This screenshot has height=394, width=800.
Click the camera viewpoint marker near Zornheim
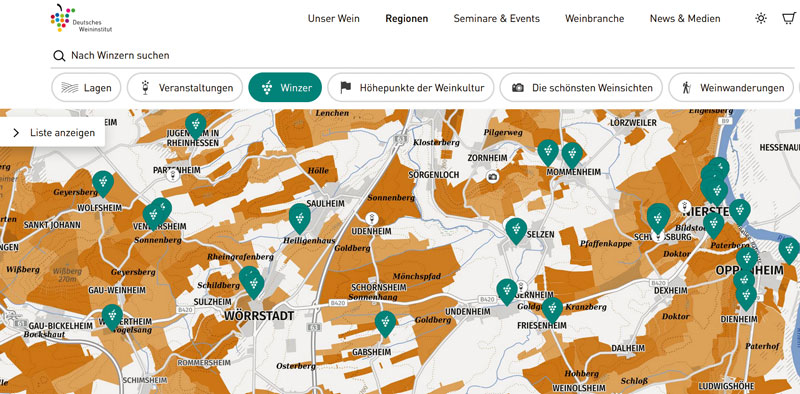[x=492, y=177]
